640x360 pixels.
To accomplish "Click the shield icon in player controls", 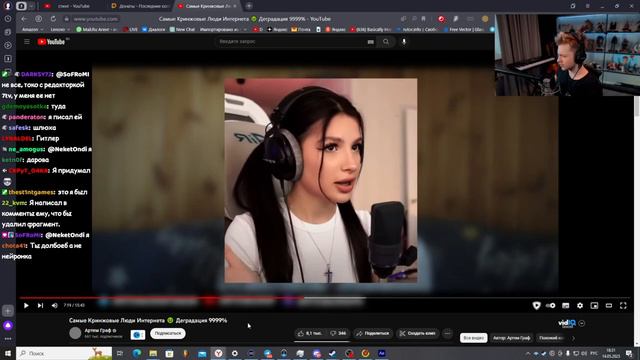I will click(x=536, y=305).
